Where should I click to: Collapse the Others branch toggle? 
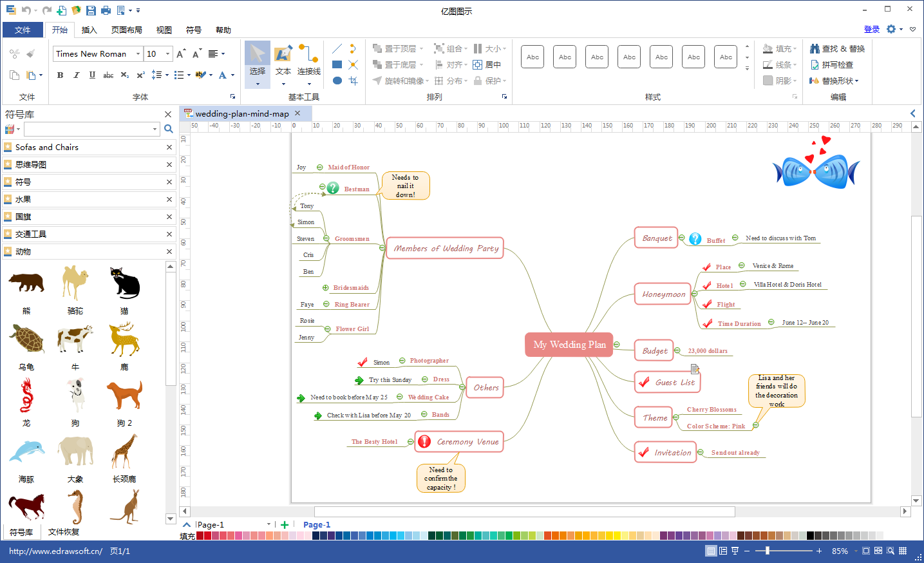tap(462, 387)
